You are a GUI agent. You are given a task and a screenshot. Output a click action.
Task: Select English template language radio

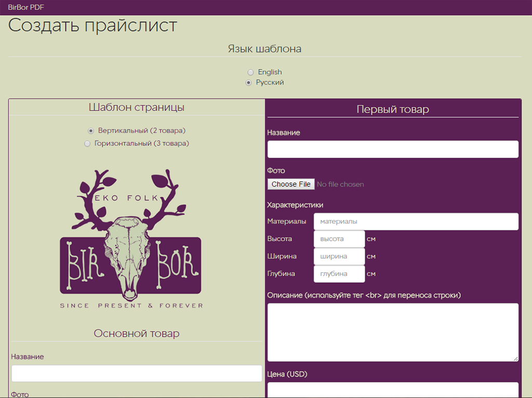pos(250,72)
